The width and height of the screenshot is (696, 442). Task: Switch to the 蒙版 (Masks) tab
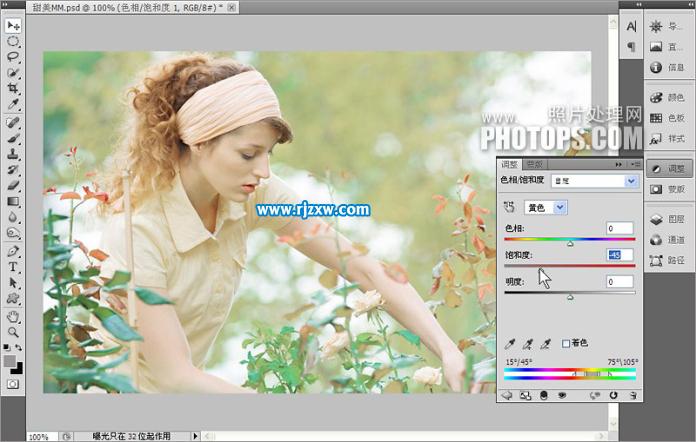click(535, 164)
